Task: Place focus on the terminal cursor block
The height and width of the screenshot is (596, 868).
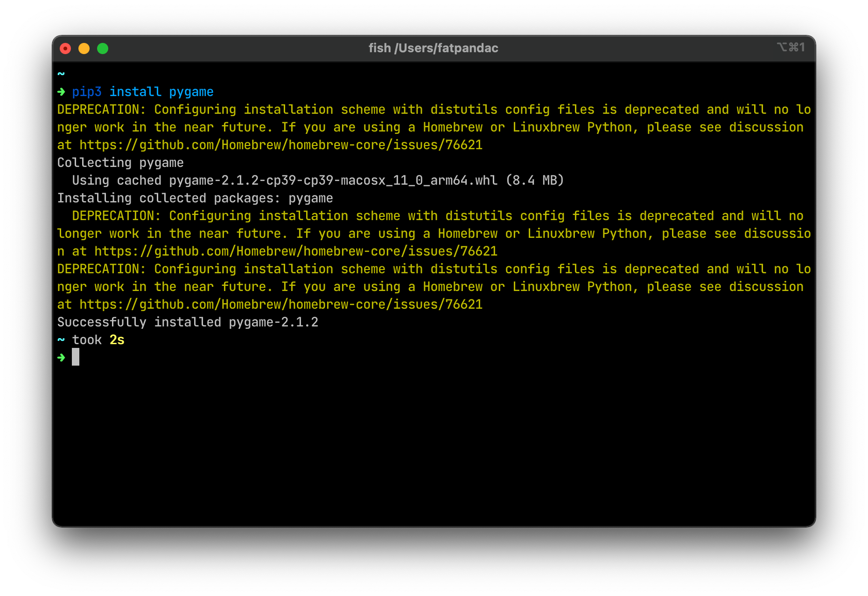Action: [76, 357]
